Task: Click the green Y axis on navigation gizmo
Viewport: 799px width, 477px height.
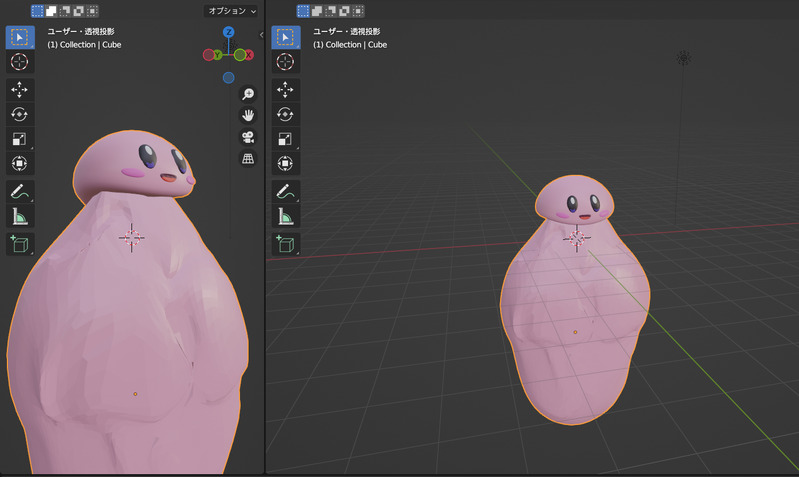Action: coord(218,55)
